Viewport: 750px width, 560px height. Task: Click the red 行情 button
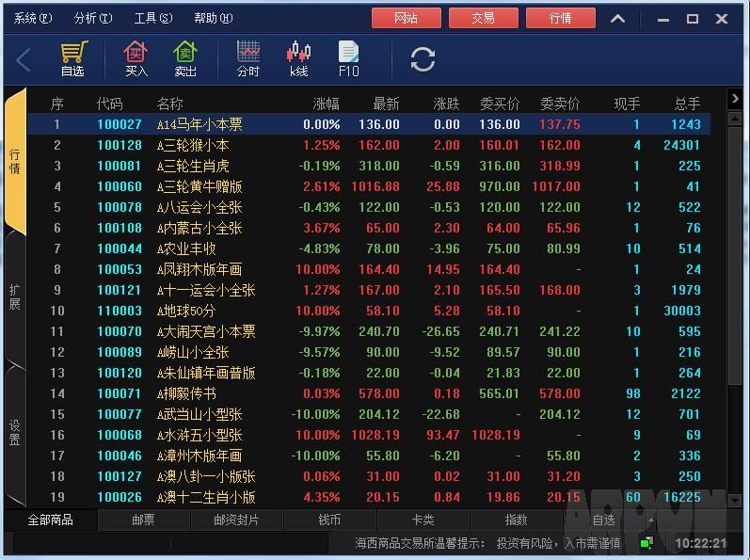click(x=560, y=18)
